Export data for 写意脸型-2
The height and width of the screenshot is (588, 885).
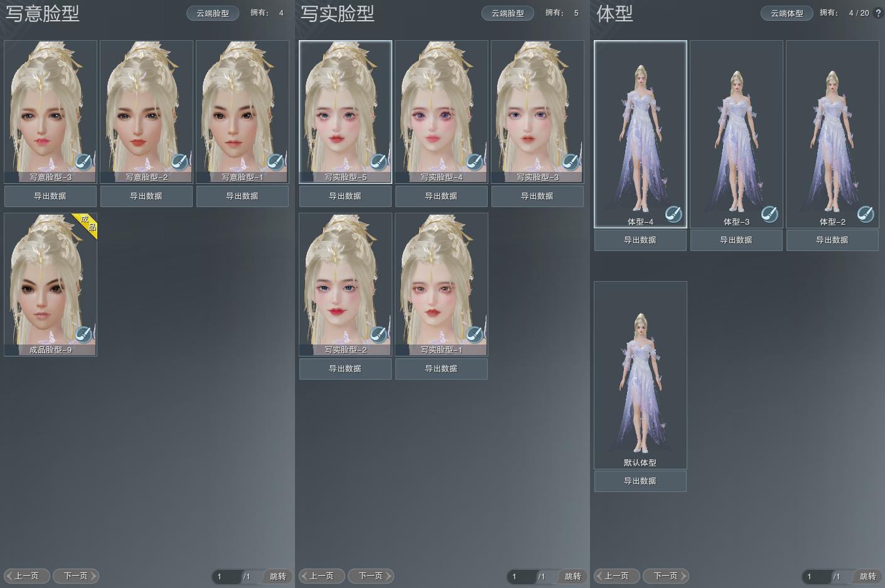(146, 196)
